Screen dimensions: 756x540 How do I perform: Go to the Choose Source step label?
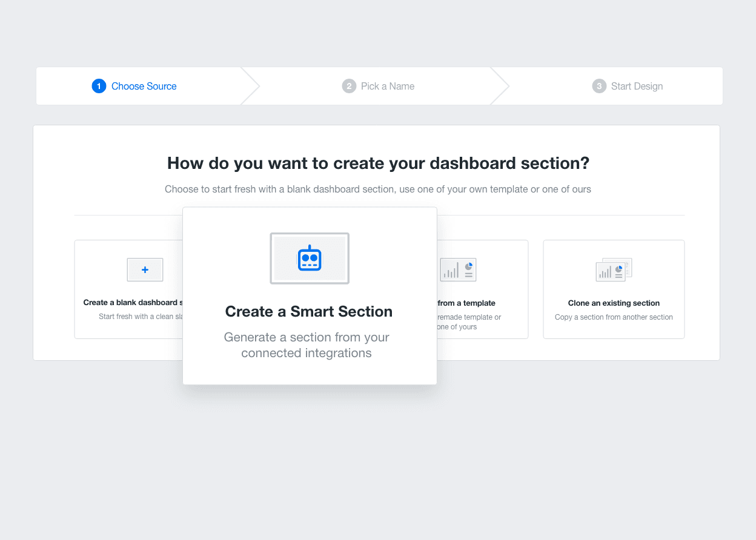(x=144, y=86)
